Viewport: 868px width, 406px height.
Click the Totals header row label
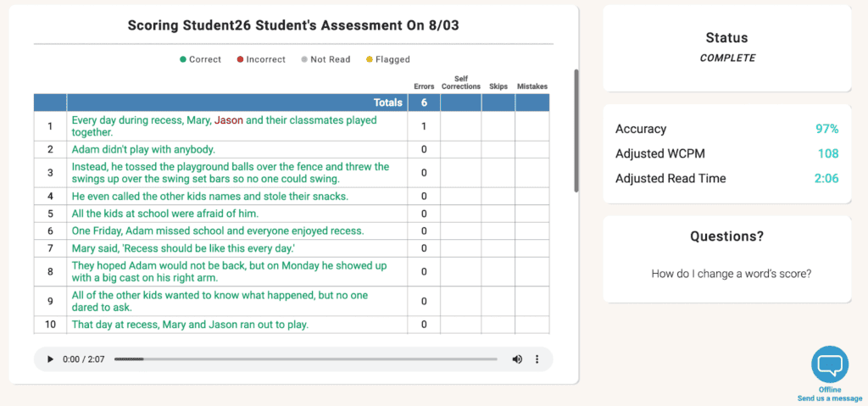click(387, 103)
